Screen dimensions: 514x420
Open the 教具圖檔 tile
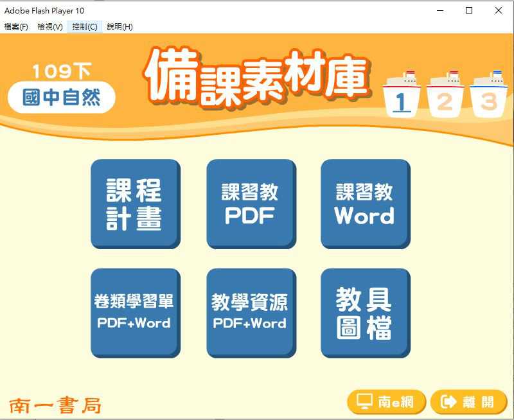[x=366, y=313]
